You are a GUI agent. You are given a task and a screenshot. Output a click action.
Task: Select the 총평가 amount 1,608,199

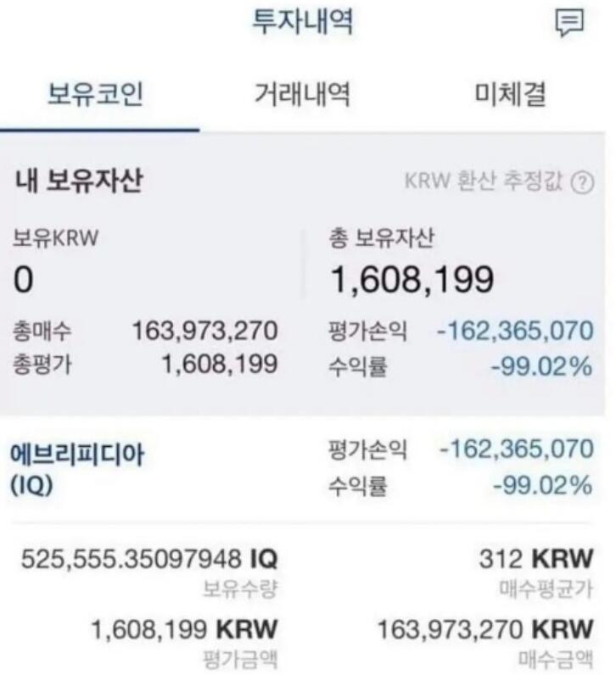pyautogui.click(x=220, y=364)
